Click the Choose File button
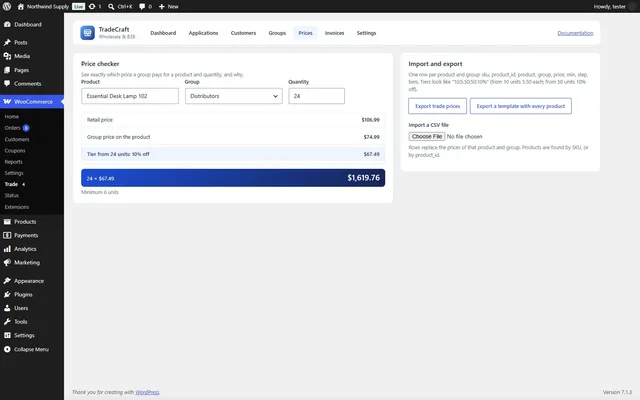The width and height of the screenshot is (640, 400). tap(427, 137)
